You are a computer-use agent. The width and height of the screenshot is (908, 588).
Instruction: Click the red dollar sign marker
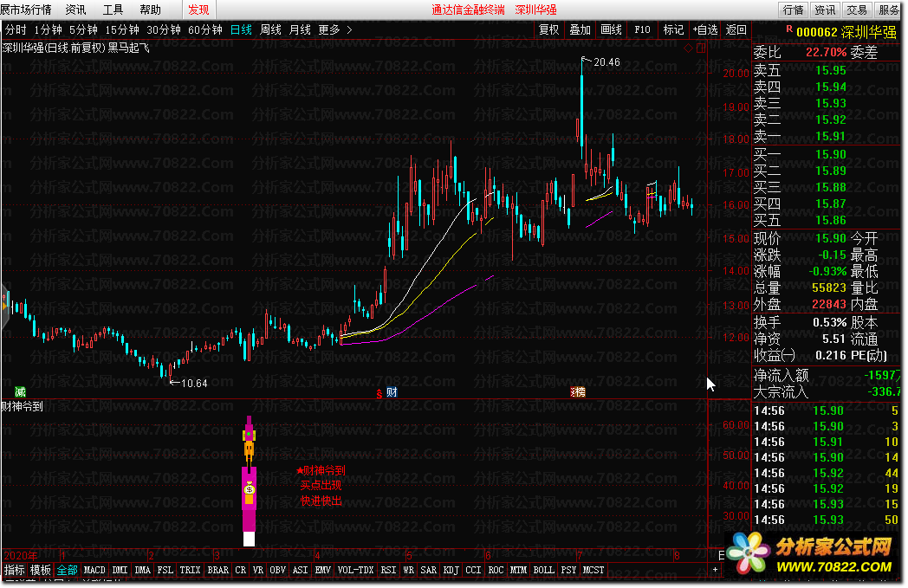click(x=379, y=394)
